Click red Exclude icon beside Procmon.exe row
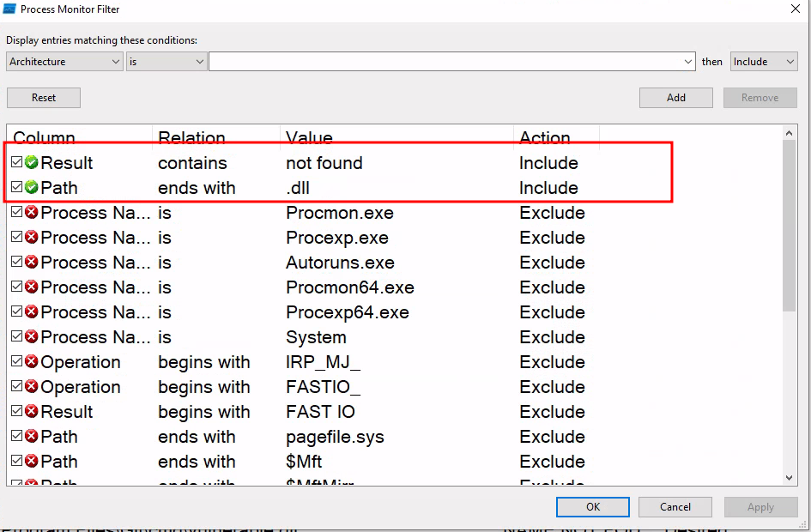 [32, 212]
